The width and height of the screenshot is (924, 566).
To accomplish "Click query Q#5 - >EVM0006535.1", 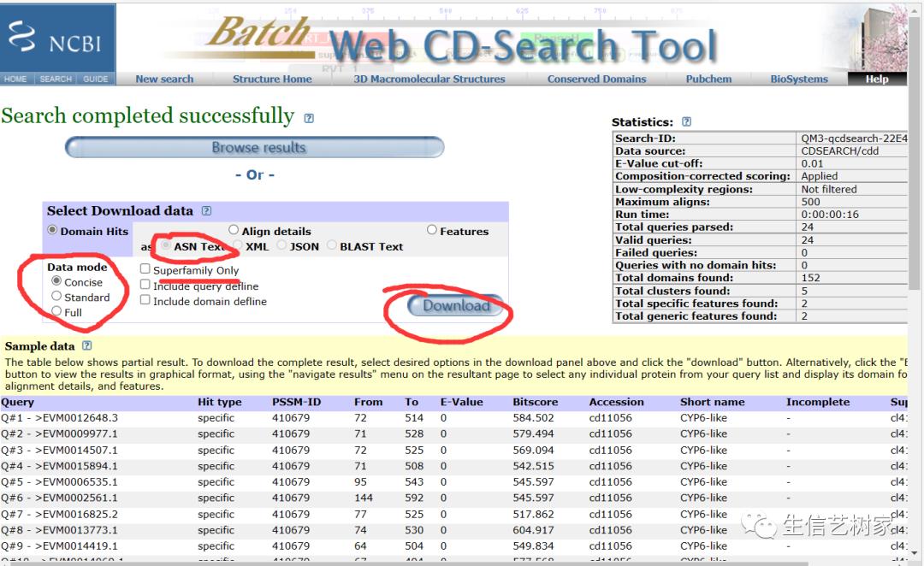I will (x=60, y=481).
